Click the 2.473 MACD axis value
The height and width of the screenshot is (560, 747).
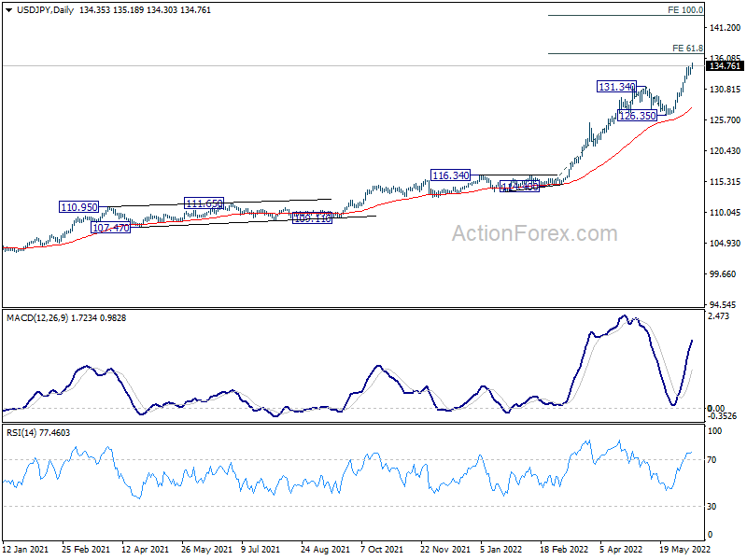tap(718, 318)
